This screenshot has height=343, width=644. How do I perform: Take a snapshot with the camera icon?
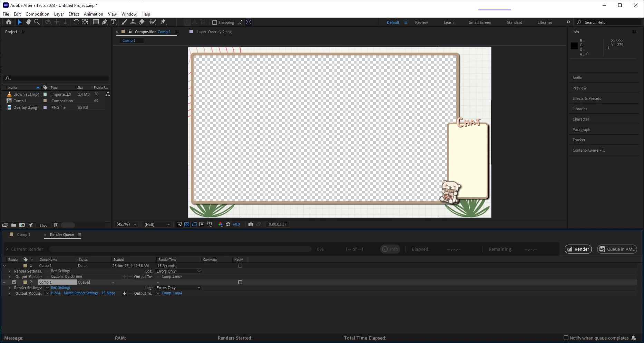[251, 225]
